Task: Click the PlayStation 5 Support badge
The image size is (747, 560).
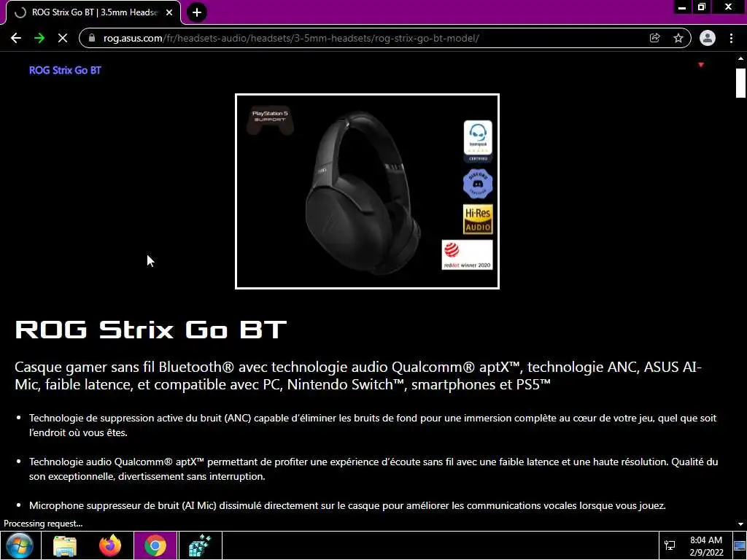Action: (270, 120)
